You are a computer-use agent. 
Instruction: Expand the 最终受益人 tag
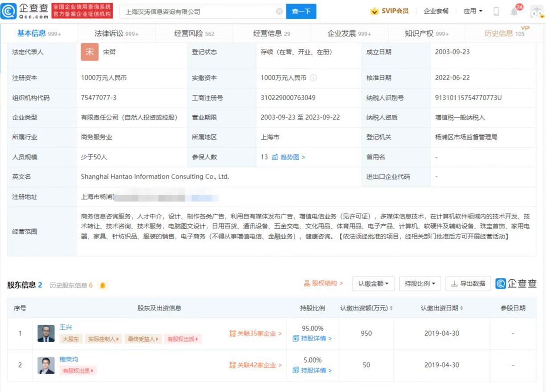pos(143,339)
